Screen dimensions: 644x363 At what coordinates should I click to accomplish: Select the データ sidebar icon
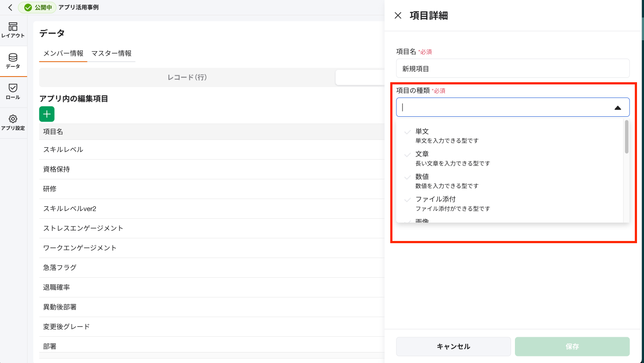coord(13,61)
